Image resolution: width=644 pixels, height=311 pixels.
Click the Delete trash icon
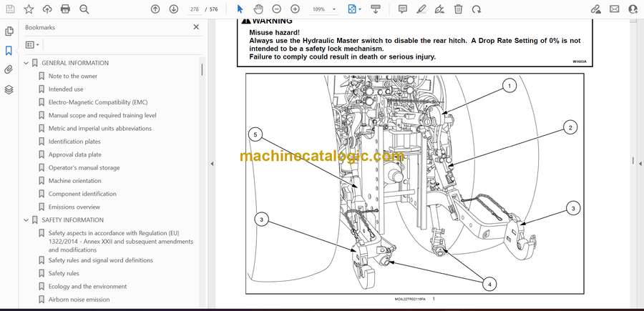coord(458,9)
